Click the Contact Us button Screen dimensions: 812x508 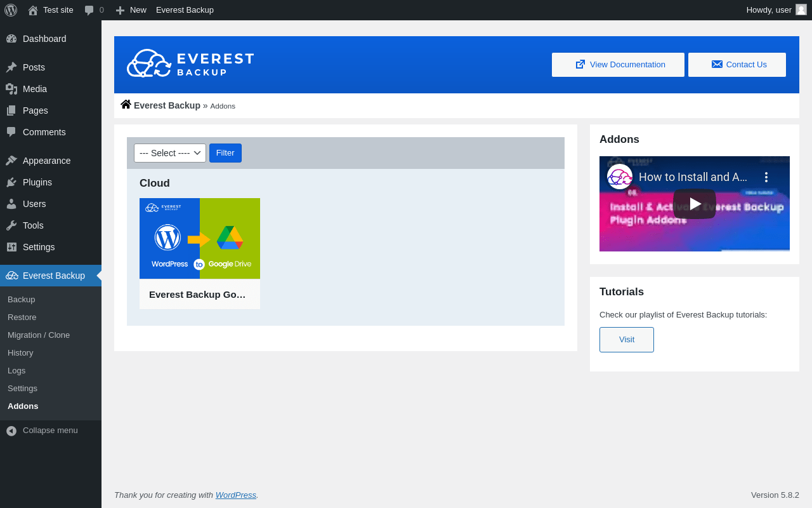coord(737,65)
